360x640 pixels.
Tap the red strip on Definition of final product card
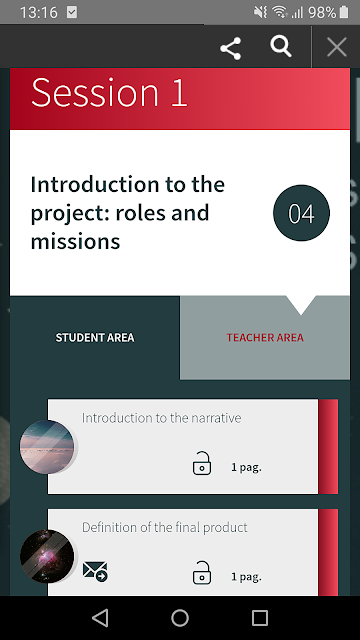328,552
